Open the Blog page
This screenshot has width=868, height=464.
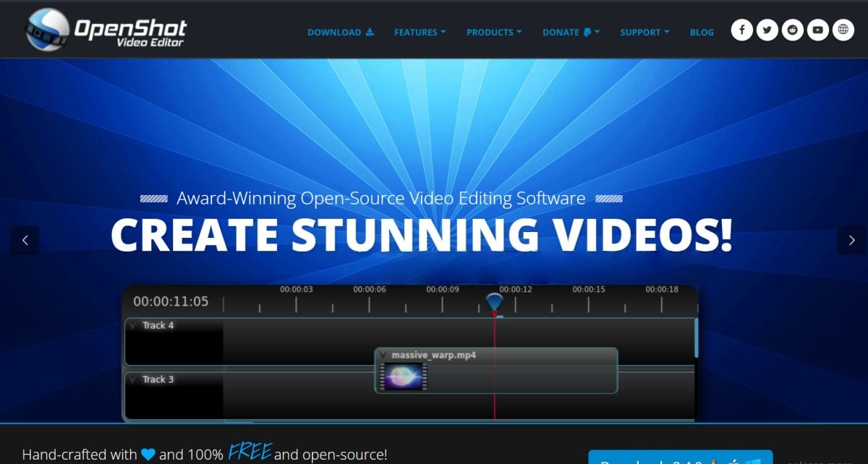click(702, 33)
